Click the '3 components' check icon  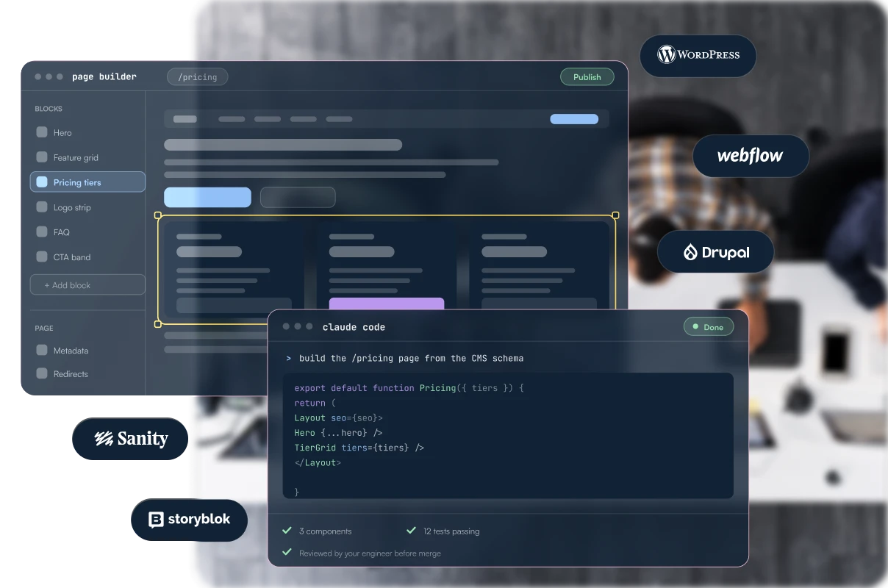[x=287, y=530]
